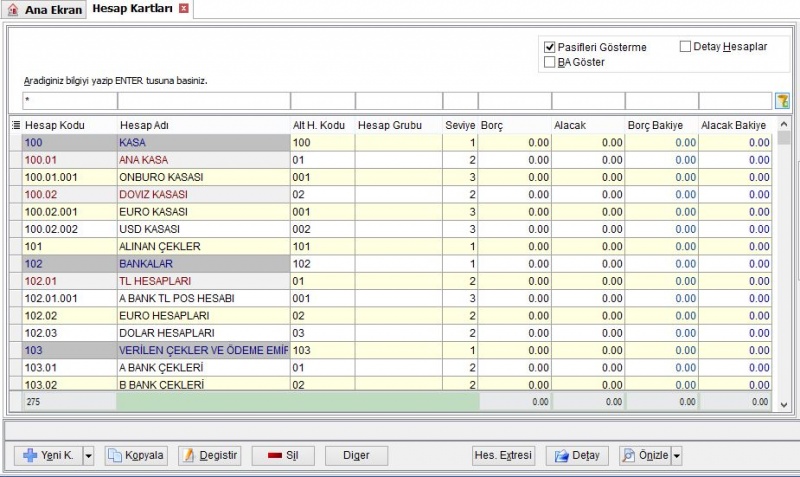Sort by Hesap Adı column header
Viewport: 800px width, 477px height.
tap(204, 125)
